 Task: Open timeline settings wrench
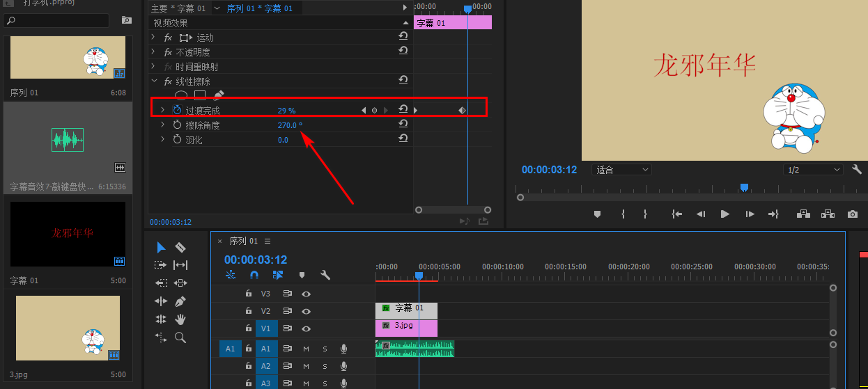click(x=325, y=275)
